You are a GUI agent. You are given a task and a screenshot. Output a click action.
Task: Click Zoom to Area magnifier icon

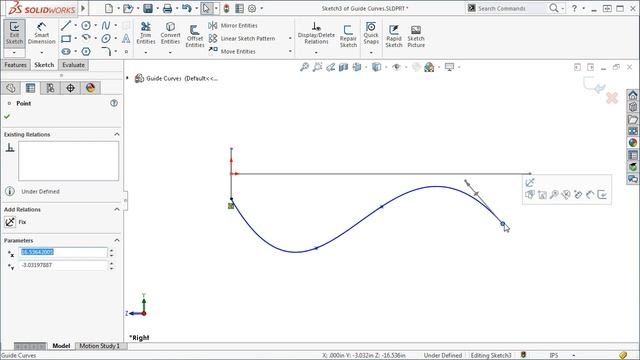pos(317,67)
